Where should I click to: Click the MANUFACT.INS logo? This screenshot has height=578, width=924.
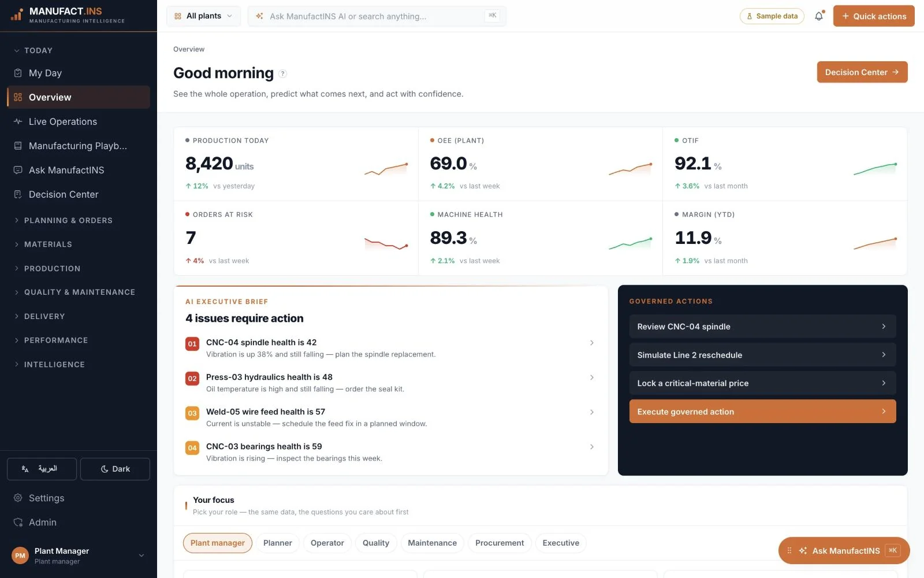point(67,15)
